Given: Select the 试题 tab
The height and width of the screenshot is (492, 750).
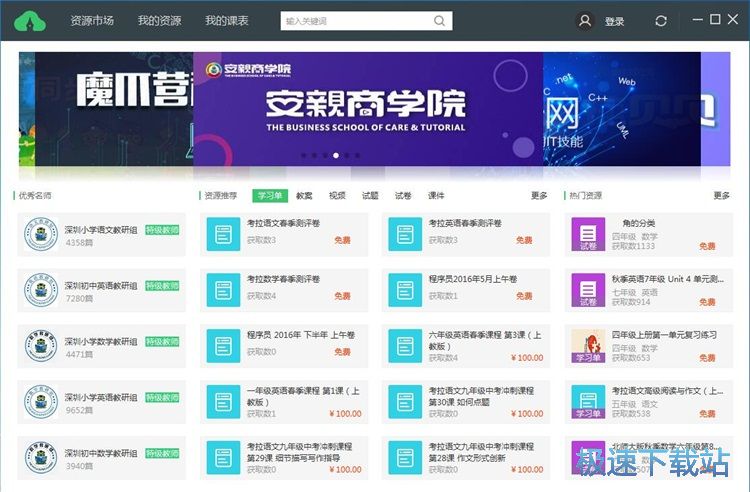Looking at the screenshot, I should [370, 196].
